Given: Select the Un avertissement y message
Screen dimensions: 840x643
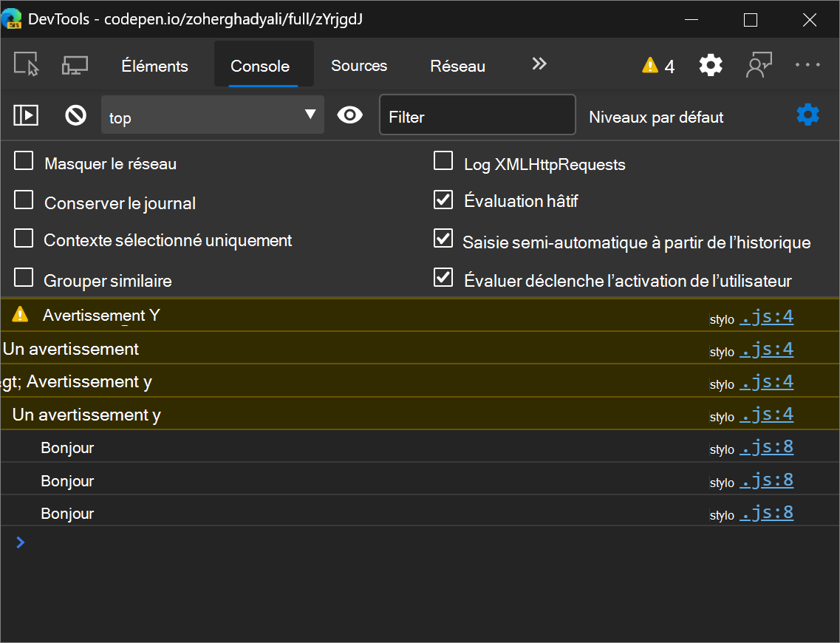Looking at the screenshot, I should [86, 415].
